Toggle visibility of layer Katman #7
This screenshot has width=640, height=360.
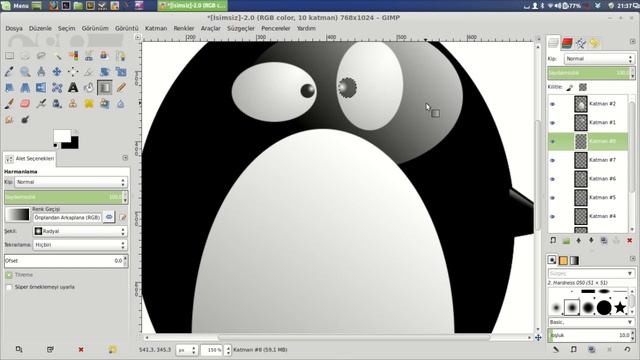[553, 160]
